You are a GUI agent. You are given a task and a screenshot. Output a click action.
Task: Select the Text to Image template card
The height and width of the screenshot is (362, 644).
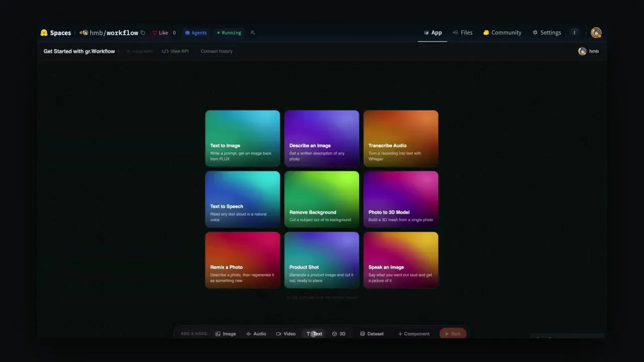tap(243, 138)
